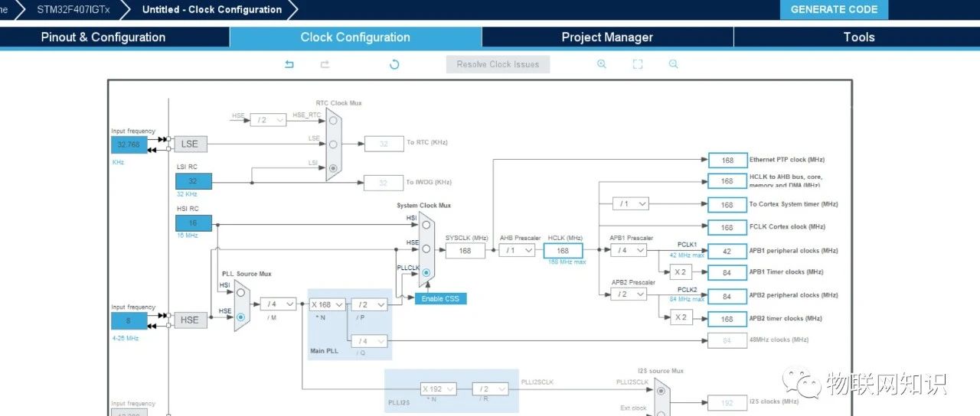Select HSE in System Clock Mux
The image size is (980, 416).
[x=426, y=249]
